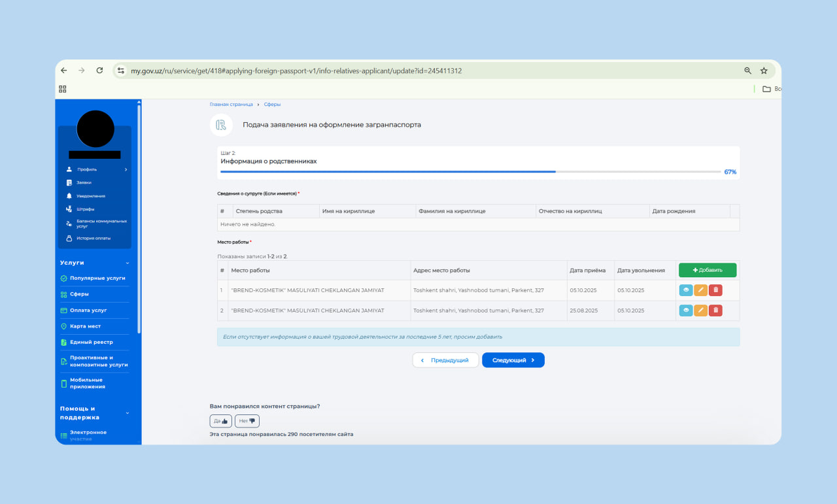Go back using the browser back arrow
Viewport: 837px width, 504px height.
(64, 71)
